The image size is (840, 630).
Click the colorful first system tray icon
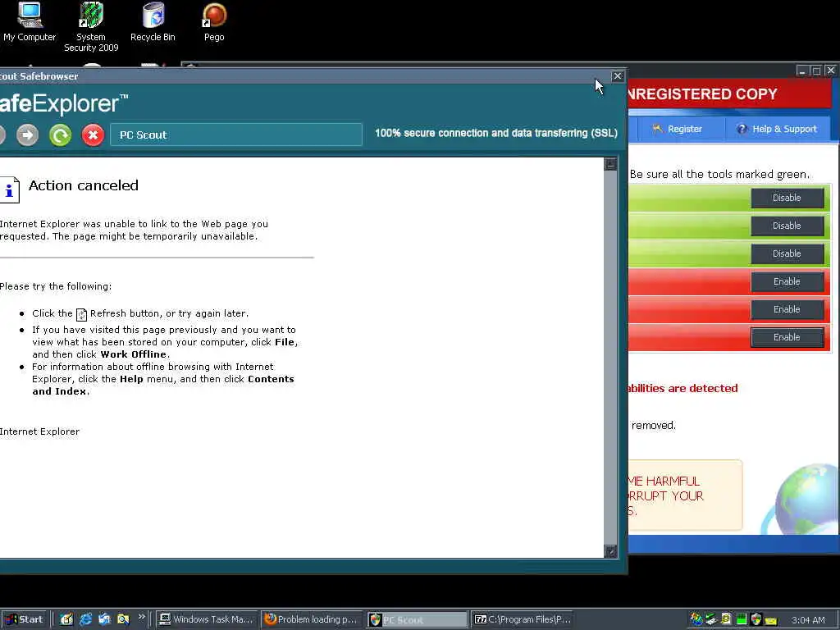(x=696, y=619)
